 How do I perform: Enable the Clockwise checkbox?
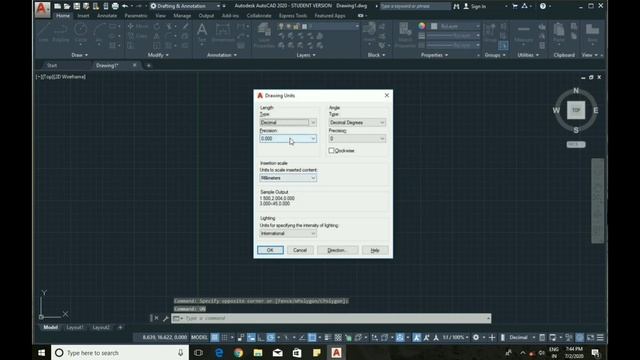coord(331,151)
